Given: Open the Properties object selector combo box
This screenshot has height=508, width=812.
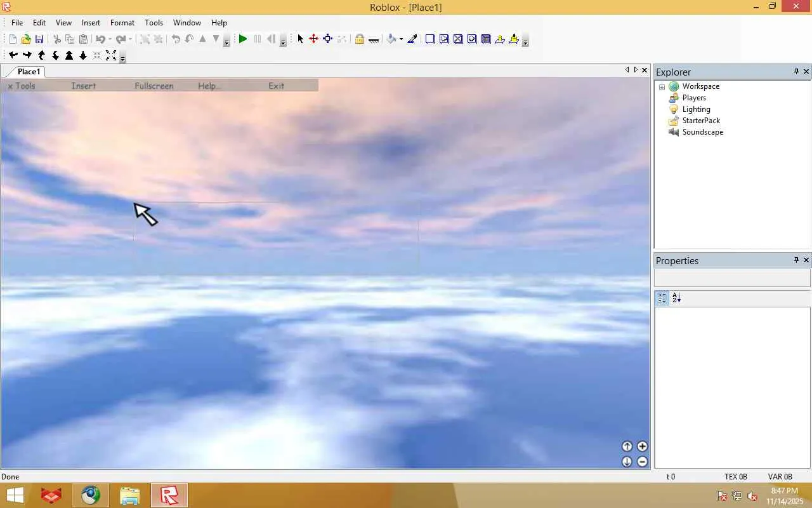Looking at the screenshot, I should 732,278.
